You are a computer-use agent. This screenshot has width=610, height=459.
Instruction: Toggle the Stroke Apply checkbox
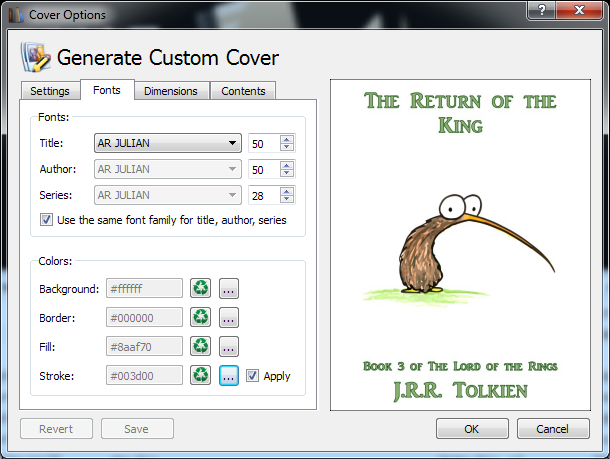(x=252, y=375)
